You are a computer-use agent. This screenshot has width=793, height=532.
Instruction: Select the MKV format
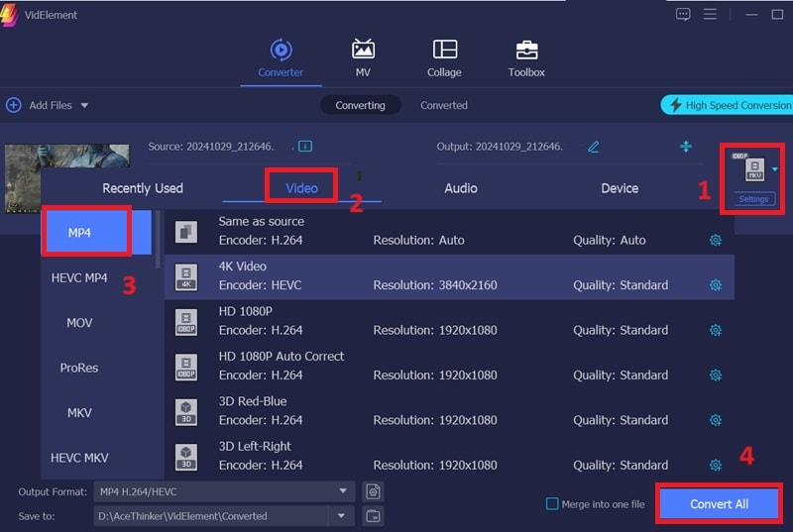click(x=79, y=413)
